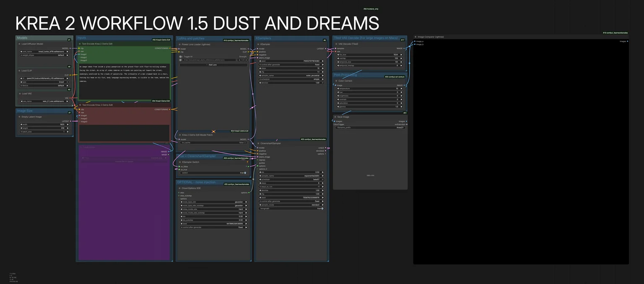
Task: Click the MODEL output port of Load Diffusion Model
Action: pos(70,48)
